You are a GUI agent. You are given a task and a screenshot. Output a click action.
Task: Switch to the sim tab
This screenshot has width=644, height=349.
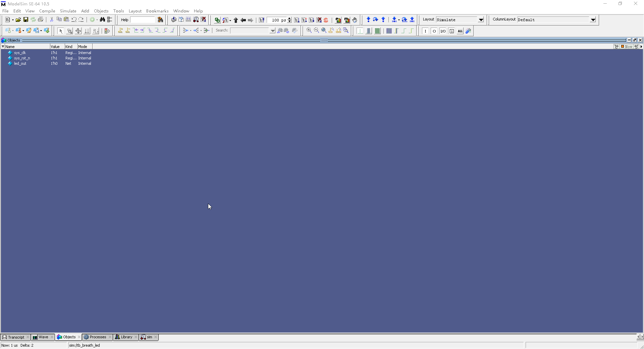tap(149, 337)
